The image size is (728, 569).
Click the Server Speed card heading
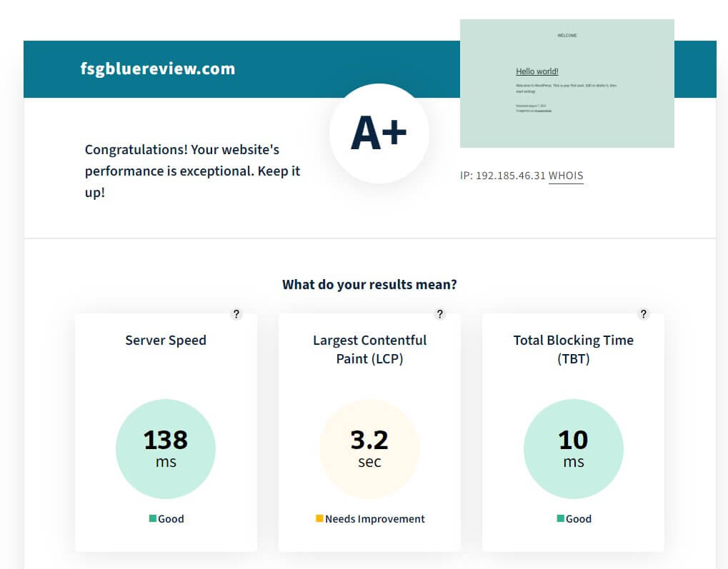166,341
